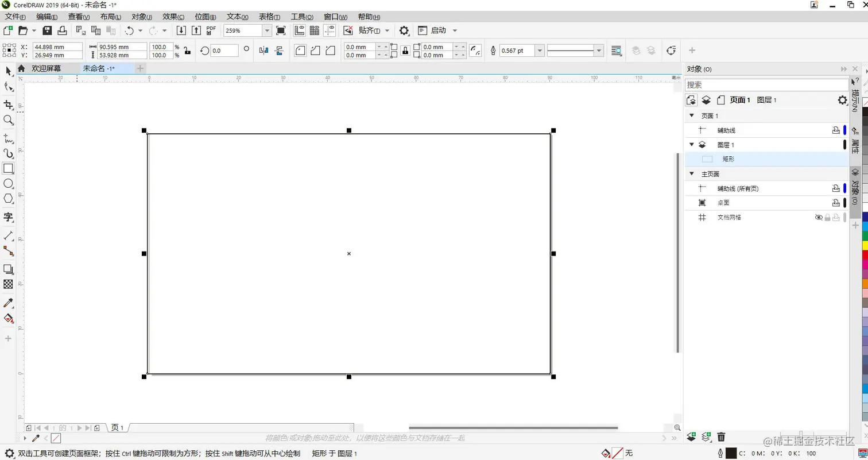The height and width of the screenshot is (460, 868).
Task: Select the Ellipse tool
Action: point(8,184)
